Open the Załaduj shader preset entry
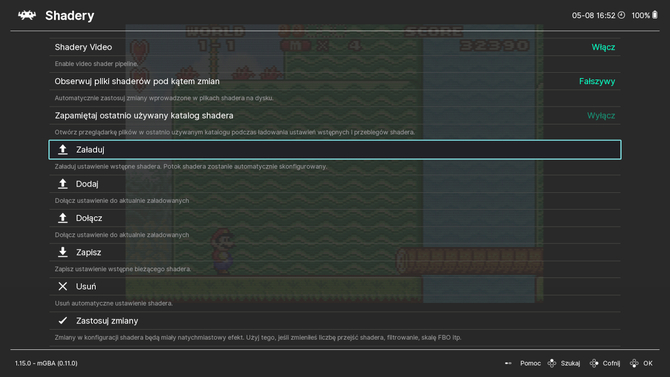The height and width of the screenshot is (377, 670). (335, 150)
